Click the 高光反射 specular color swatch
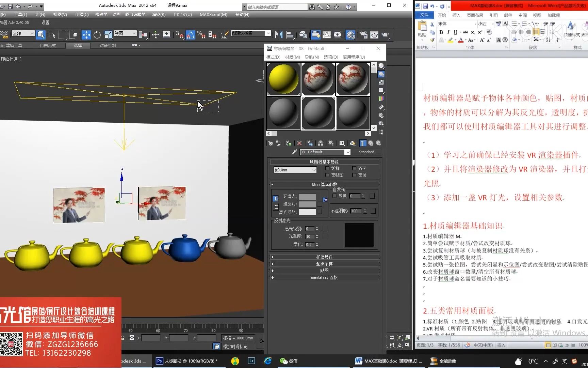588x368 pixels. (x=307, y=212)
